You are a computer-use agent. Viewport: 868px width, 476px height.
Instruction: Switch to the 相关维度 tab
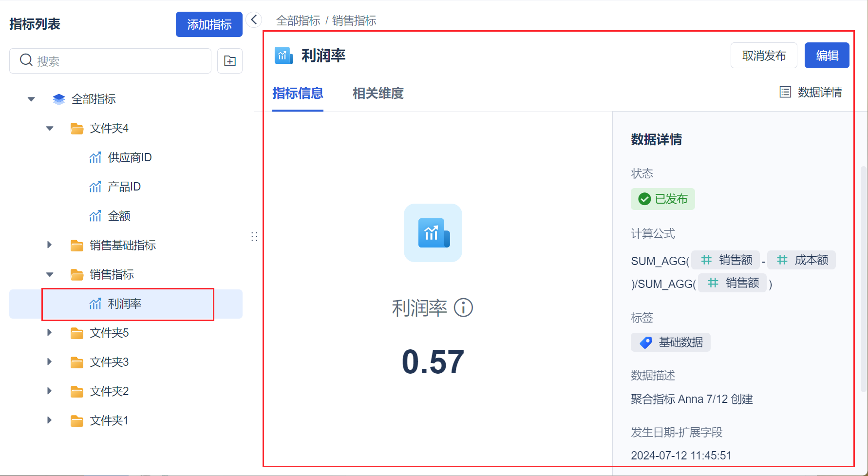378,93
